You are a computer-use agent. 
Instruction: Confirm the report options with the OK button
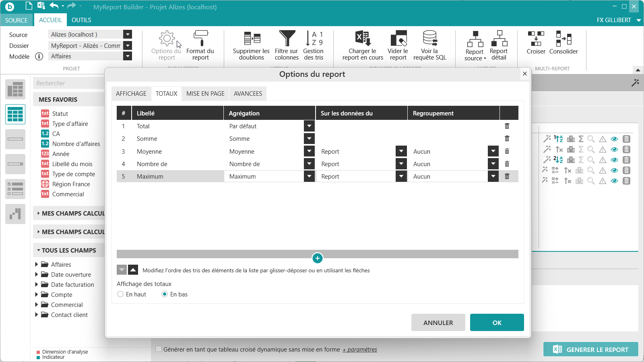point(497,323)
